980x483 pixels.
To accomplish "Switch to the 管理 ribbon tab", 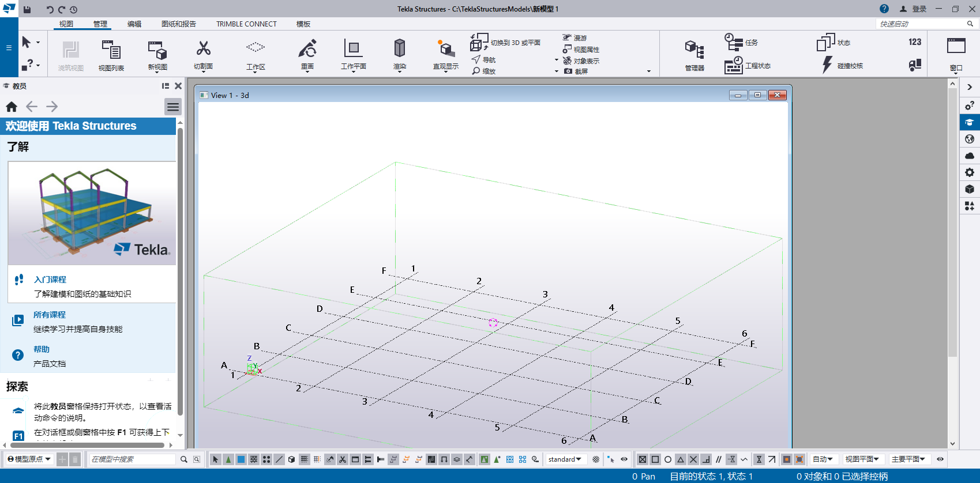I will (x=100, y=24).
